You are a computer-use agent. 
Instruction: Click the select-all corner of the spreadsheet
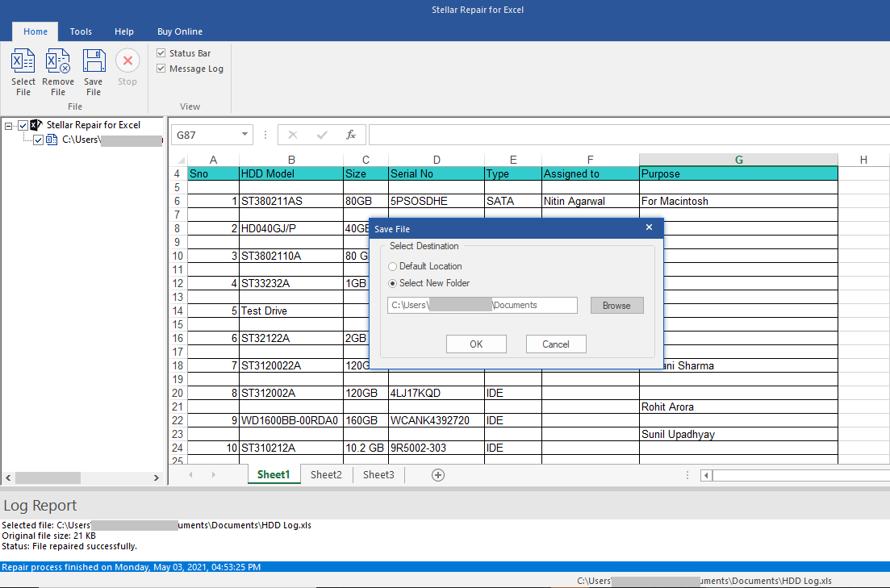click(179, 160)
